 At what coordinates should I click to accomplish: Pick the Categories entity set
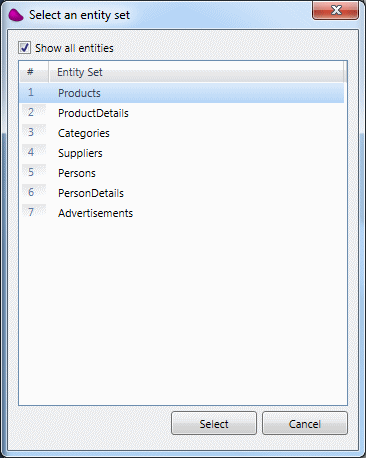(x=182, y=133)
